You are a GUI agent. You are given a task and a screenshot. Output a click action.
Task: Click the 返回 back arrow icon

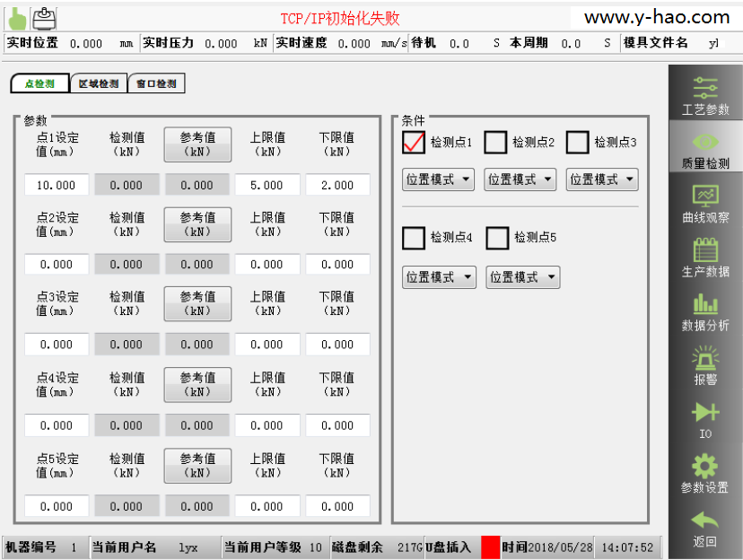click(705, 522)
